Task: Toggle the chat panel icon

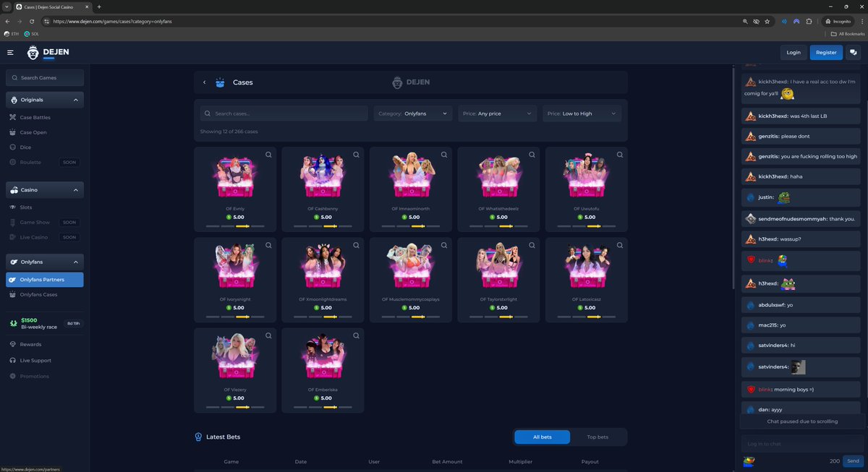Action: click(x=854, y=52)
